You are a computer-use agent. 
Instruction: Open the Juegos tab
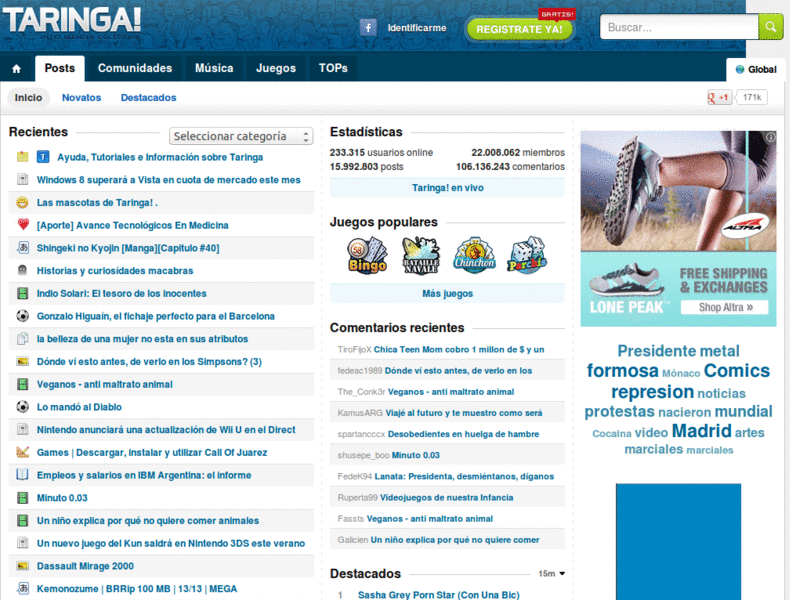[276, 68]
